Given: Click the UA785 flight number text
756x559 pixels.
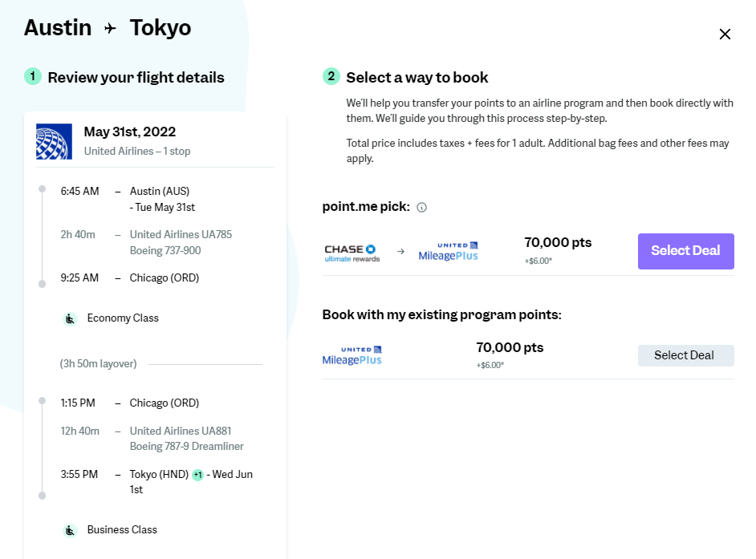Looking at the screenshot, I should point(181,235).
